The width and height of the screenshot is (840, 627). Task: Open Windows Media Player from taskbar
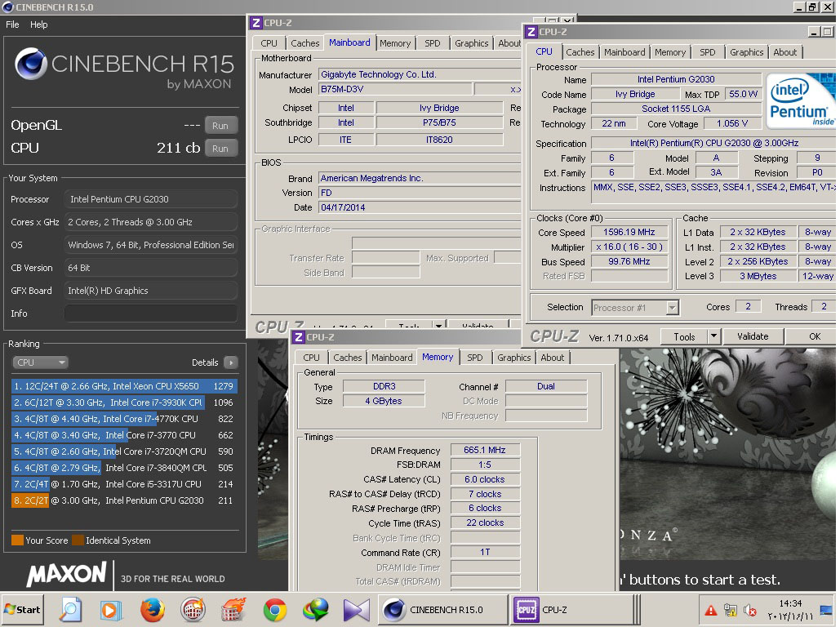(110, 610)
